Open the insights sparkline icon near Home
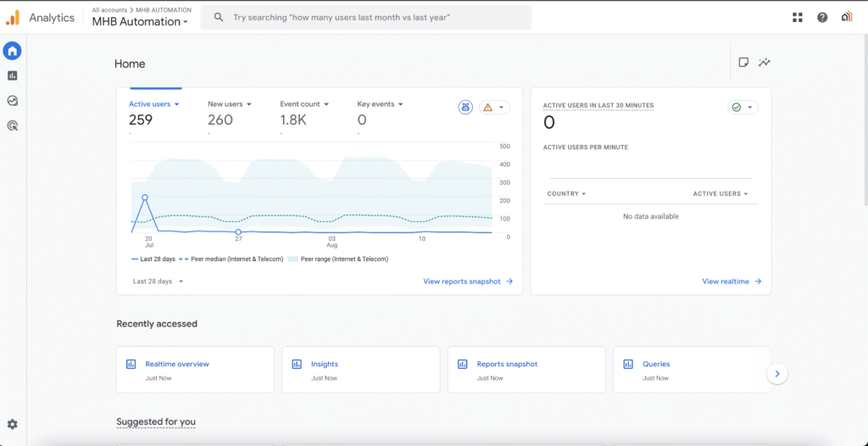The width and height of the screenshot is (868, 446). [x=765, y=63]
